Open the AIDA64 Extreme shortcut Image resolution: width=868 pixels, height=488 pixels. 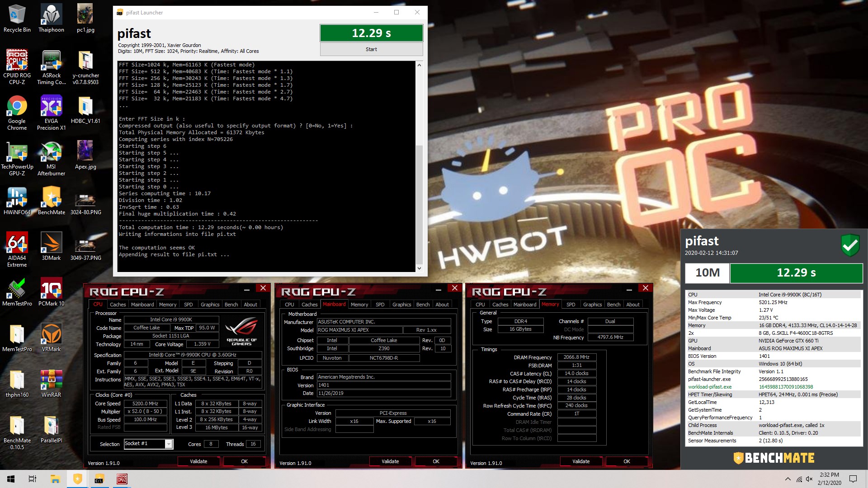[x=17, y=249]
